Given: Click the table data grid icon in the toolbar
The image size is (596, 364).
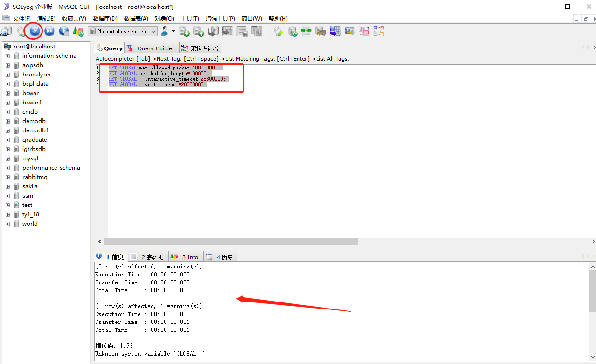Looking at the screenshot, I should (242, 31).
